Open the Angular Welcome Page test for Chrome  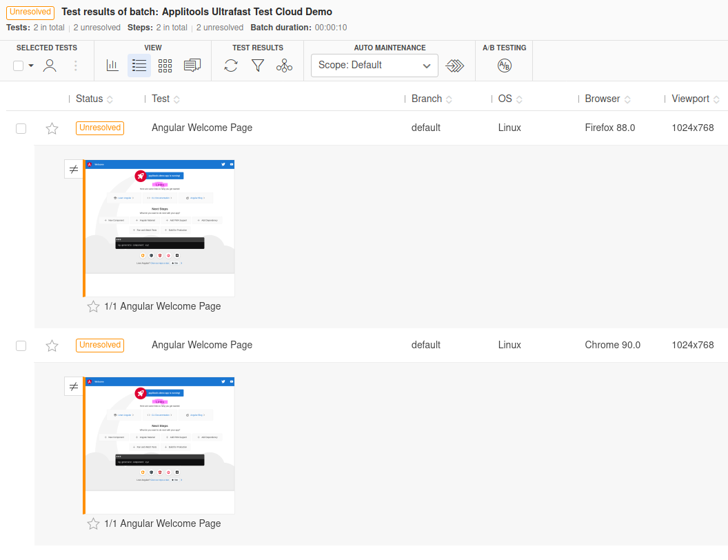202,345
